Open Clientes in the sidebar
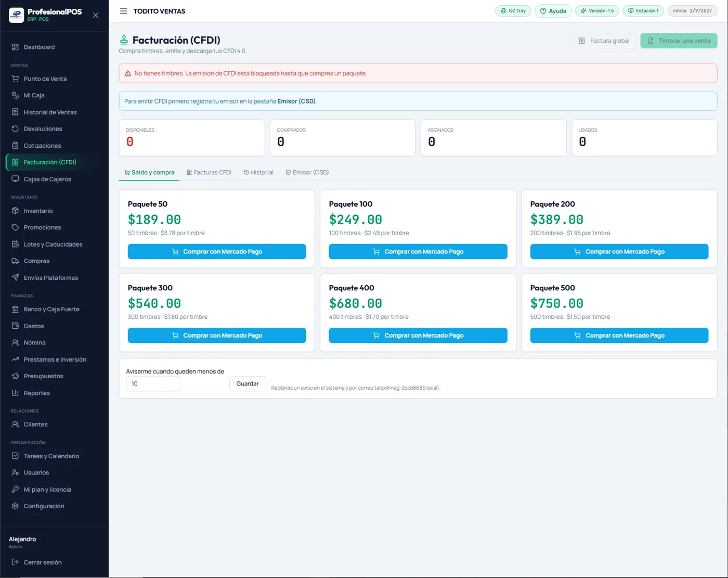 tap(55, 425)
